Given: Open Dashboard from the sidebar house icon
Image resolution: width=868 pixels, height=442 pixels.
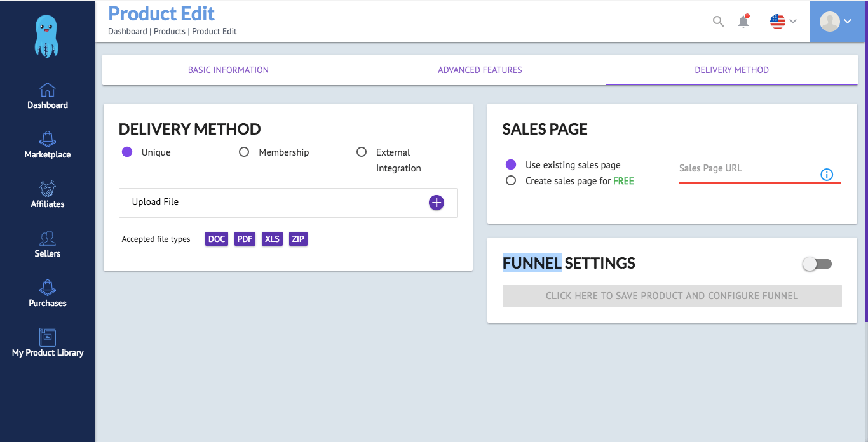Looking at the screenshot, I should point(48,90).
